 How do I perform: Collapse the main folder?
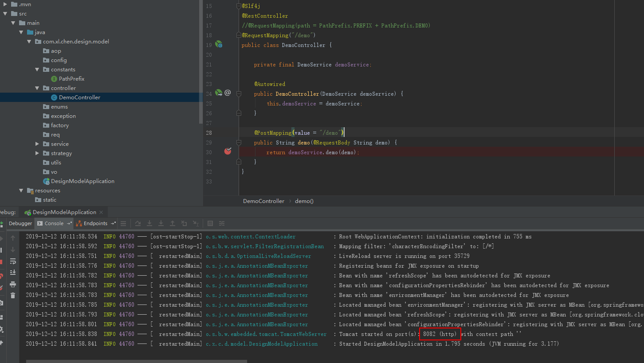coord(13,23)
